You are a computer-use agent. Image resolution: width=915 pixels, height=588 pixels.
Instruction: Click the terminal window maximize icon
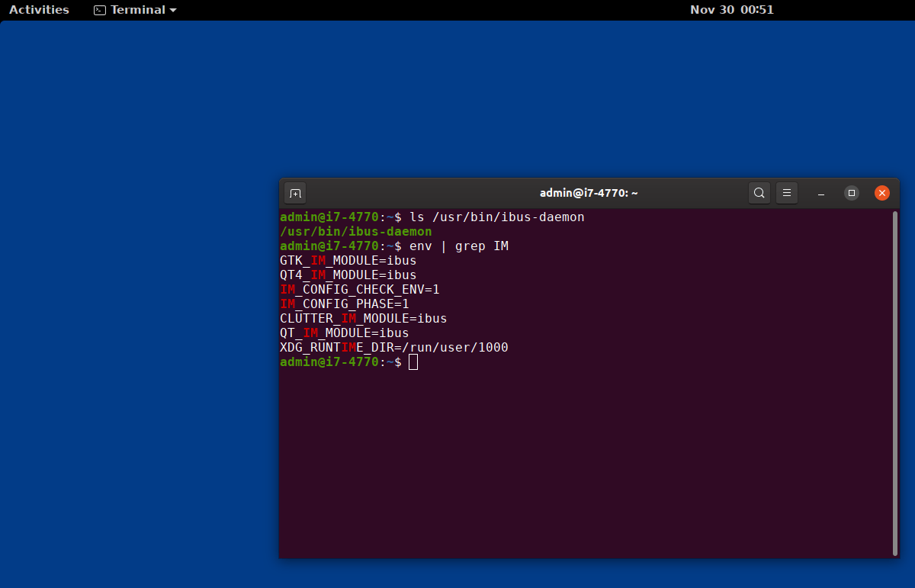click(x=852, y=193)
